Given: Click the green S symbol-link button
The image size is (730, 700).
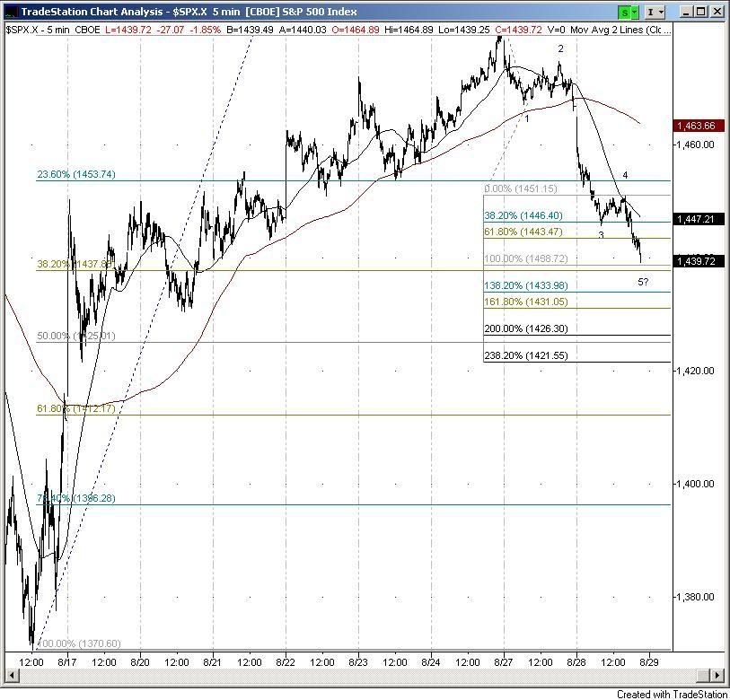Looking at the screenshot, I should (x=624, y=12).
